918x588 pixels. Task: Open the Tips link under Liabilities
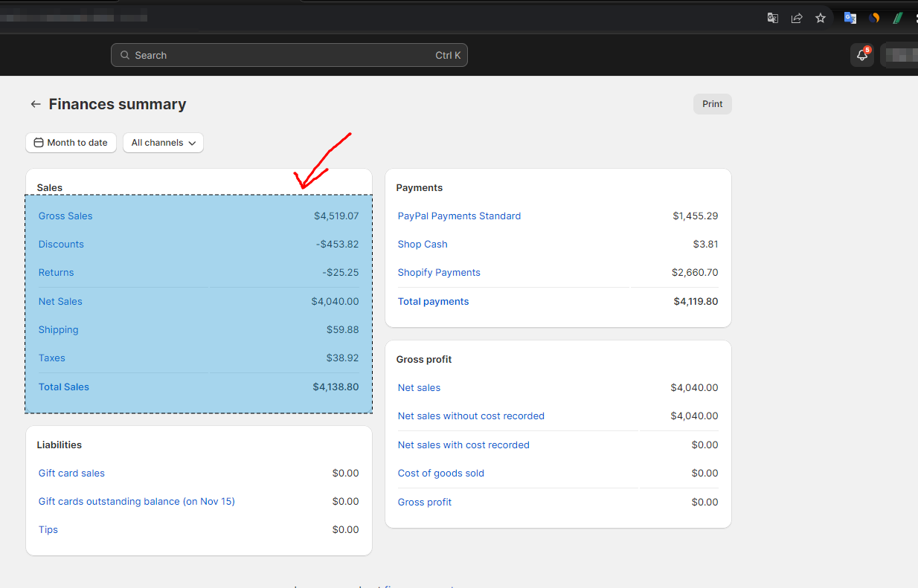pyautogui.click(x=48, y=530)
